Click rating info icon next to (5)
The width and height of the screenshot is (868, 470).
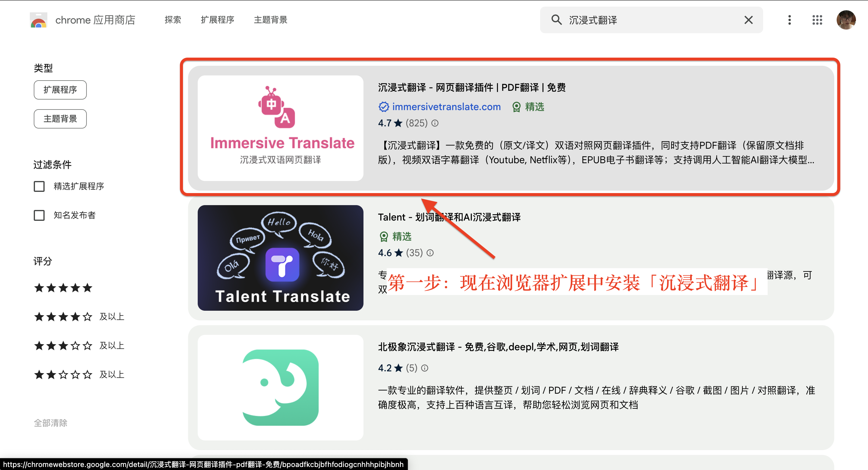coord(425,368)
